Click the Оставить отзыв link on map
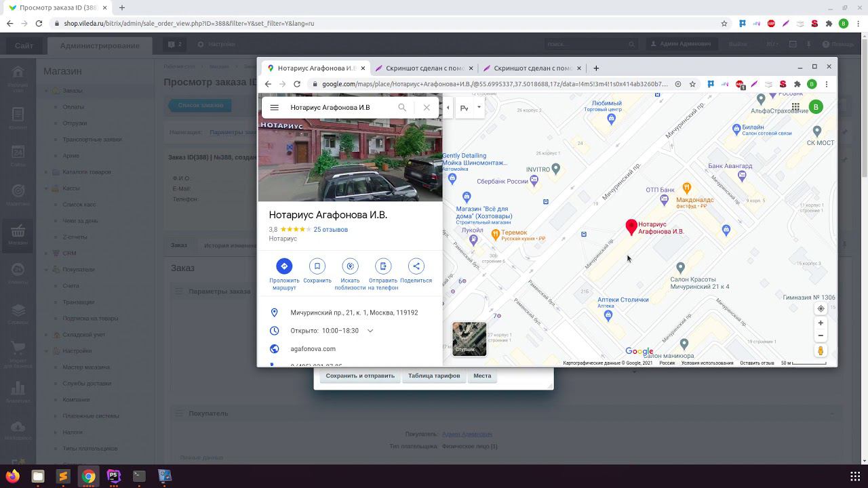The image size is (868, 488). pos(757,363)
